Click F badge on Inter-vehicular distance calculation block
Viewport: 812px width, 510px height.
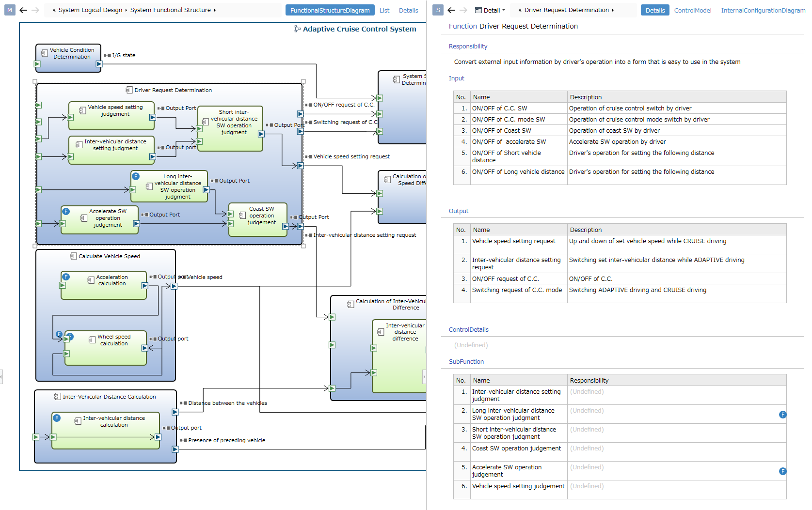click(57, 418)
